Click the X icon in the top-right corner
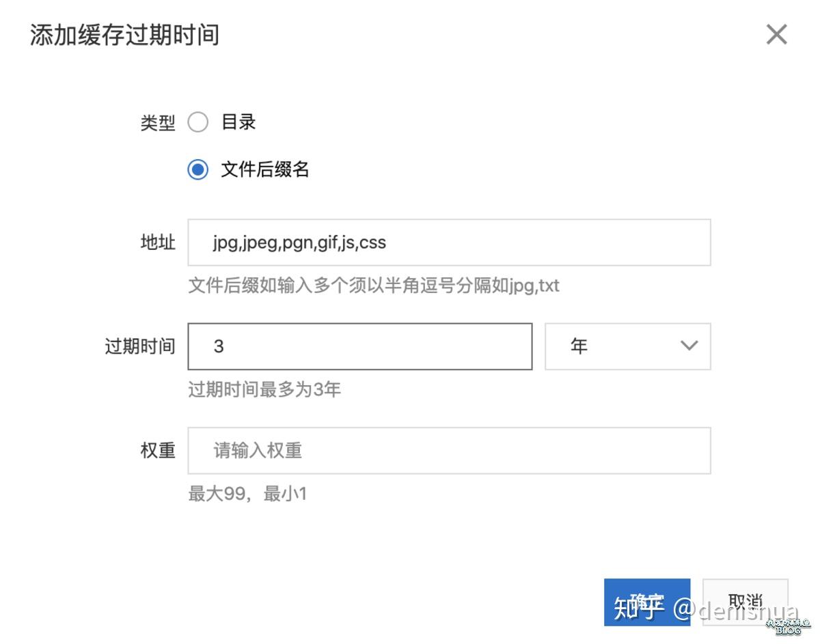 776,35
